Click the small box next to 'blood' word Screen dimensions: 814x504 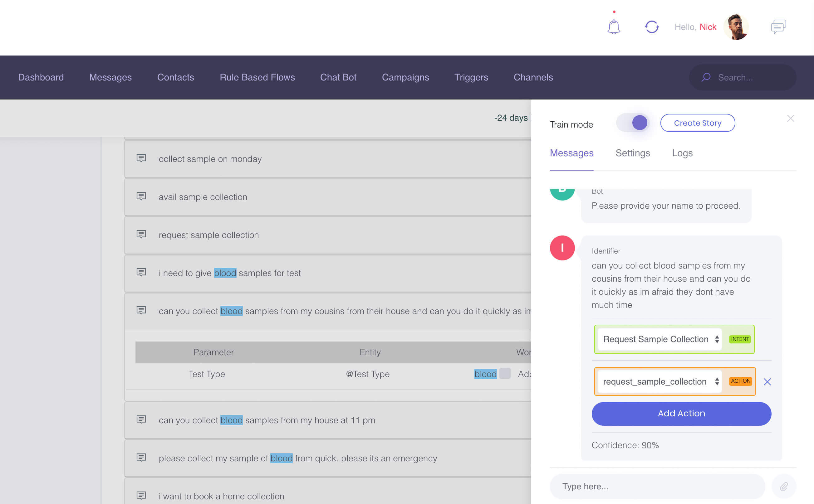(505, 373)
